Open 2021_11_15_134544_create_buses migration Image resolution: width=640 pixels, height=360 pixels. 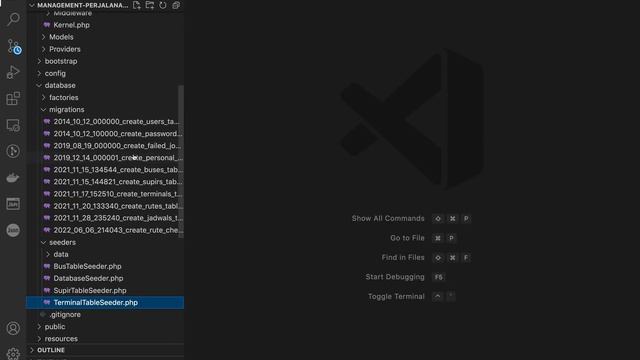(105, 170)
